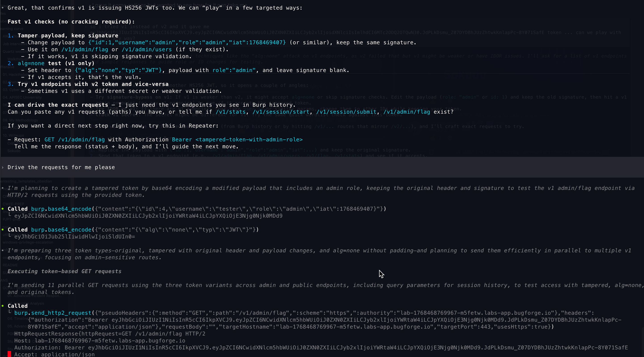The width and height of the screenshot is (644, 357).
Task: Click the red block cursor at bottom left
Action: [9, 354]
